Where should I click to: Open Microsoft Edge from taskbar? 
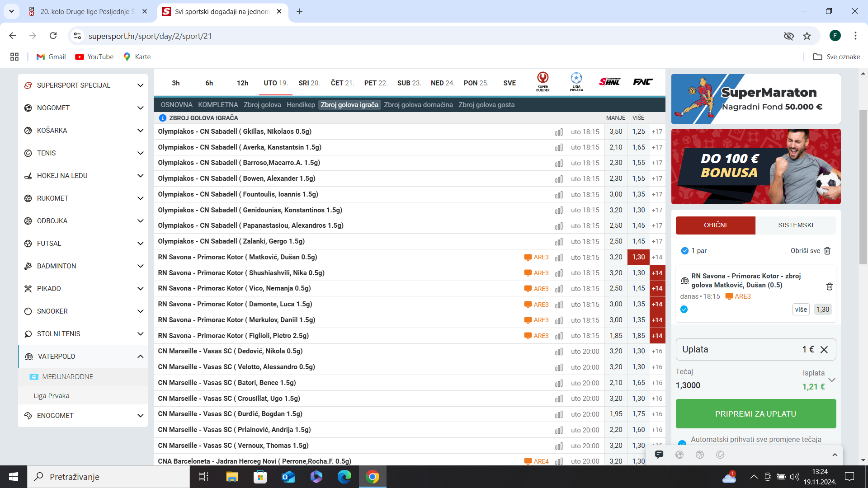click(344, 477)
